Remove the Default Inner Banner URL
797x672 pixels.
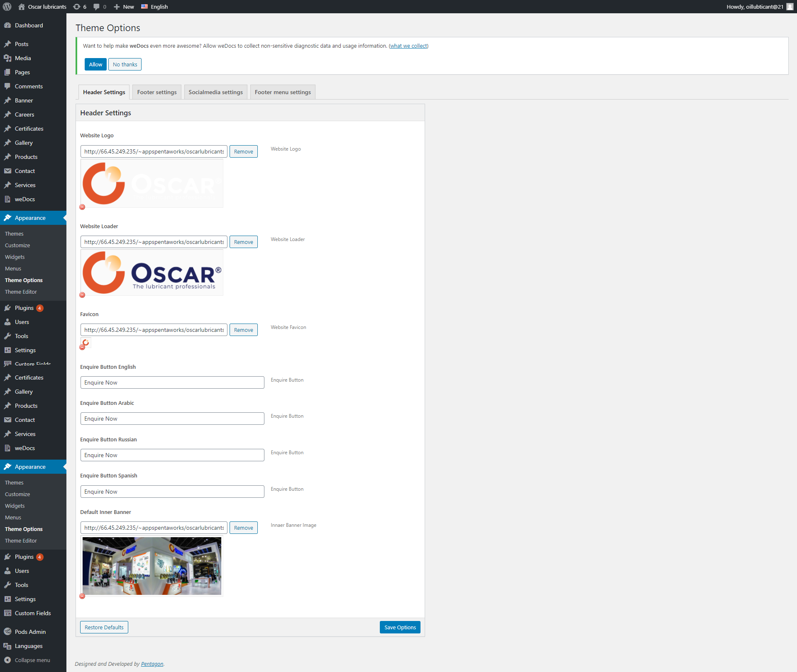(244, 528)
